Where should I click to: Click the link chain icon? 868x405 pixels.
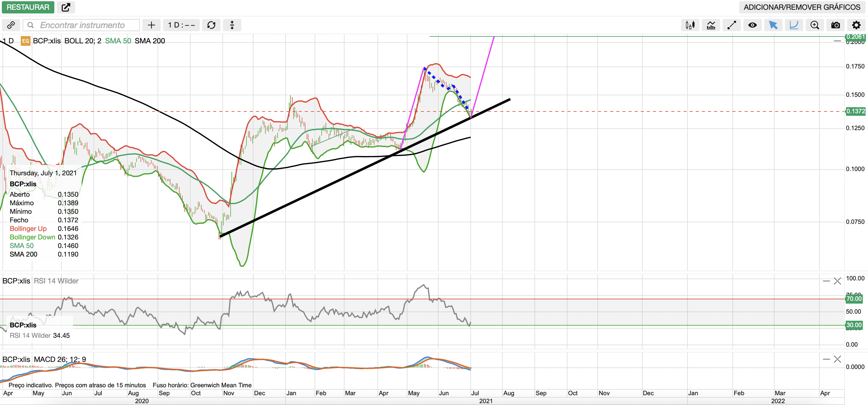click(11, 25)
